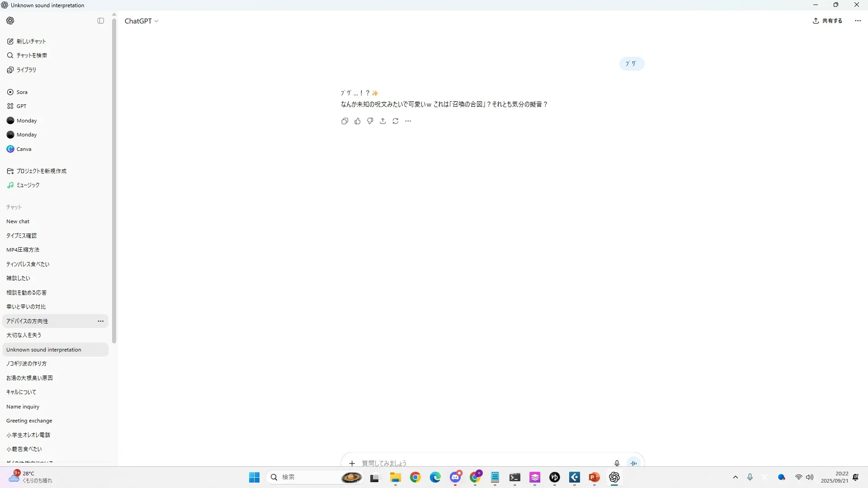868x488 pixels.
Task: Start voice mode with waveform icon
Action: 634,463
